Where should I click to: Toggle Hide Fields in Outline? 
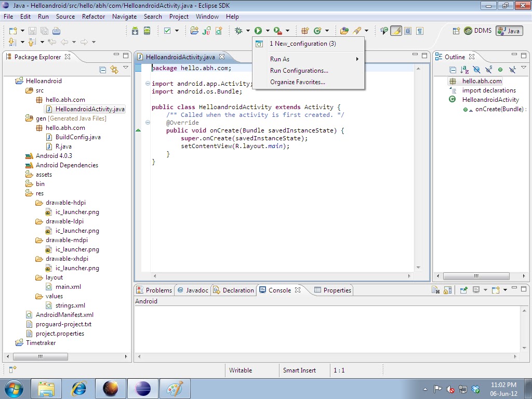[x=476, y=70]
